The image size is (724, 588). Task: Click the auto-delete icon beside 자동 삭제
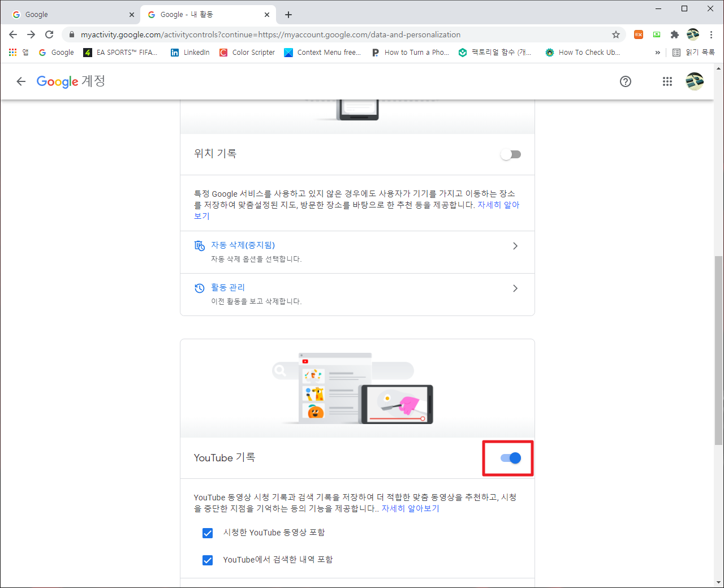point(199,245)
